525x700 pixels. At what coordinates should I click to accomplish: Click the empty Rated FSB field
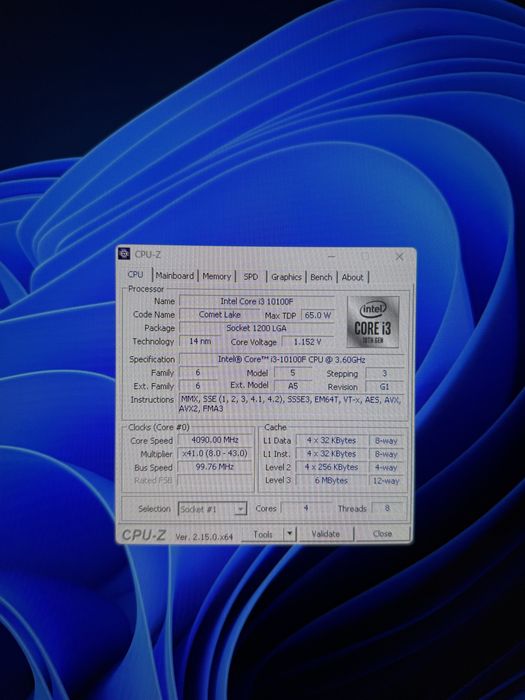[x=215, y=480]
